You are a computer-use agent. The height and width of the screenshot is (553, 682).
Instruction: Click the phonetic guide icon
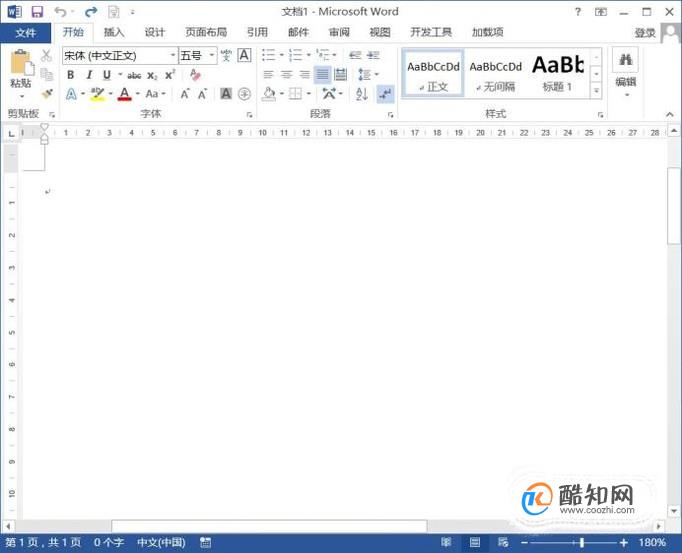tap(226, 55)
